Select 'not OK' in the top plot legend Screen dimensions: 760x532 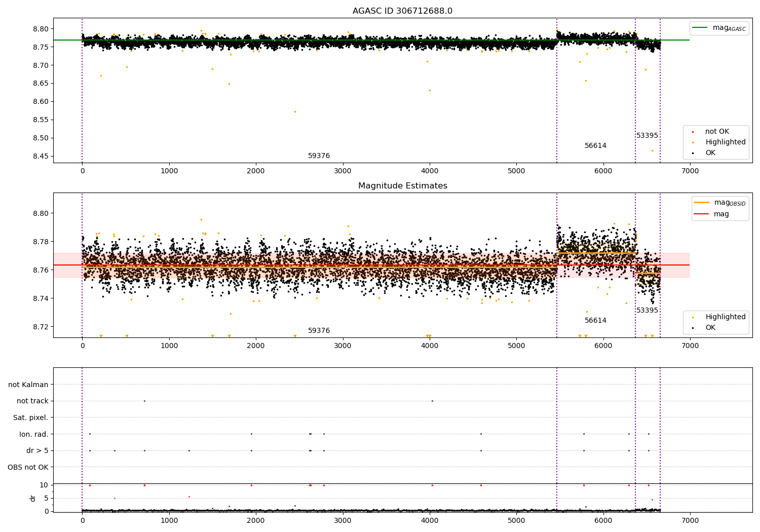(x=717, y=132)
